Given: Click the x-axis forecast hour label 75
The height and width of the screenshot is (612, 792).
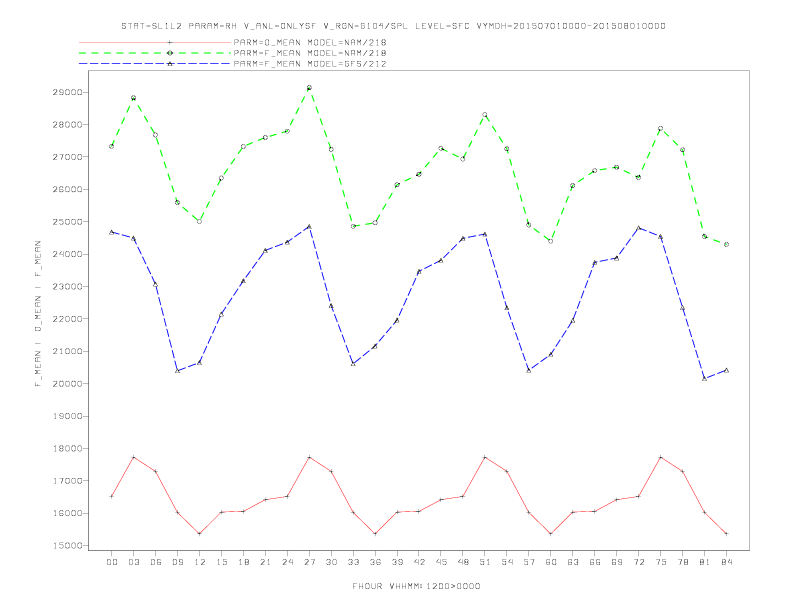Looking at the screenshot, I should click(661, 562).
